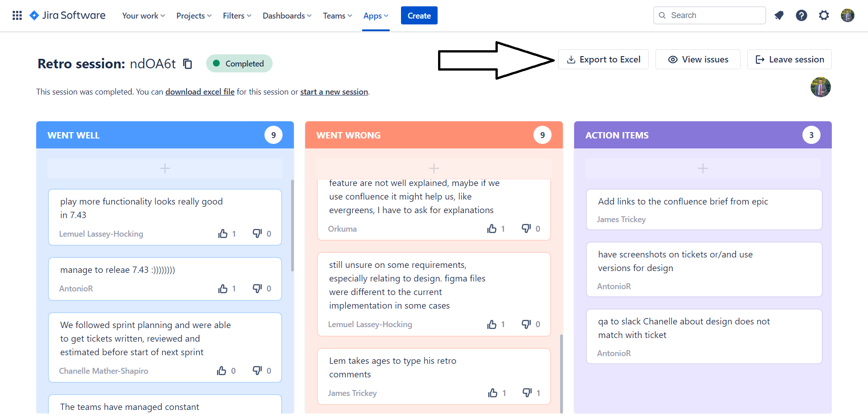
Task: Expand the Projects dropdown menu
Action: (193, 16)
